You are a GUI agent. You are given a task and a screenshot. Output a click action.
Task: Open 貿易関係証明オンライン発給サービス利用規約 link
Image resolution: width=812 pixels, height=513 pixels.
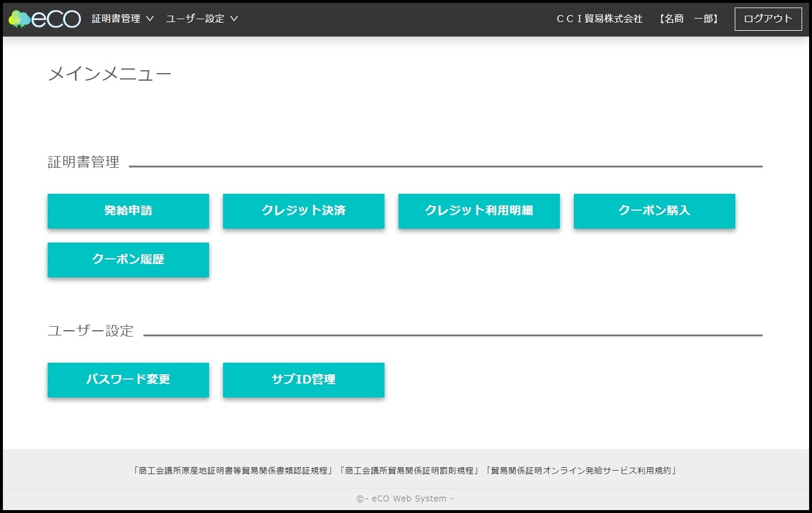click(x=581, y=471)
